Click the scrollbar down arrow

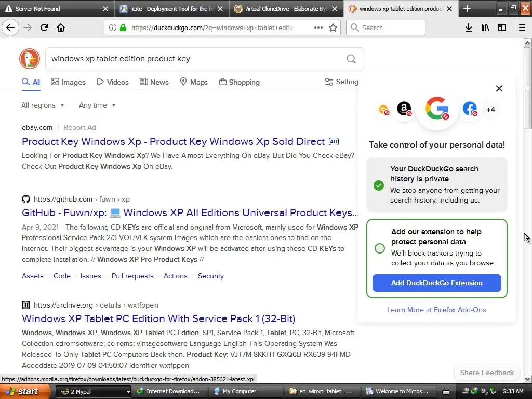pyautogui.click(x=527, y=379)
